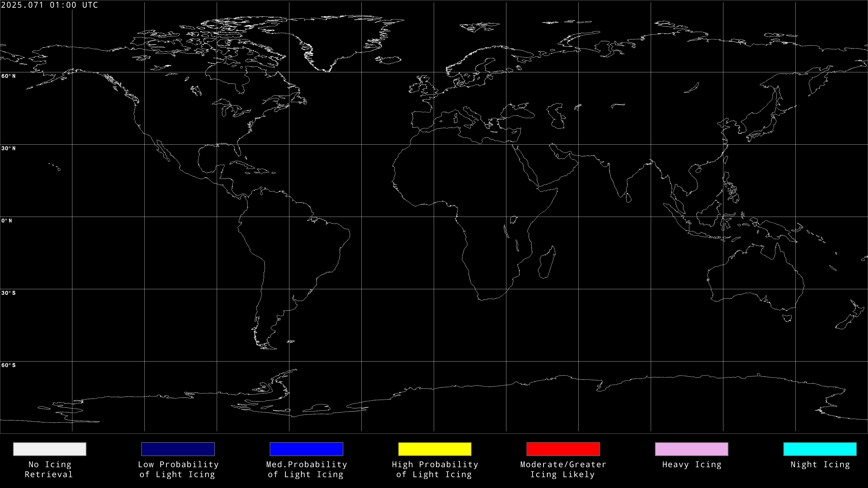The height and width of the screenshot is (488, 868).
Task: Click the Night Icing legend text
Action: (820, 465)
